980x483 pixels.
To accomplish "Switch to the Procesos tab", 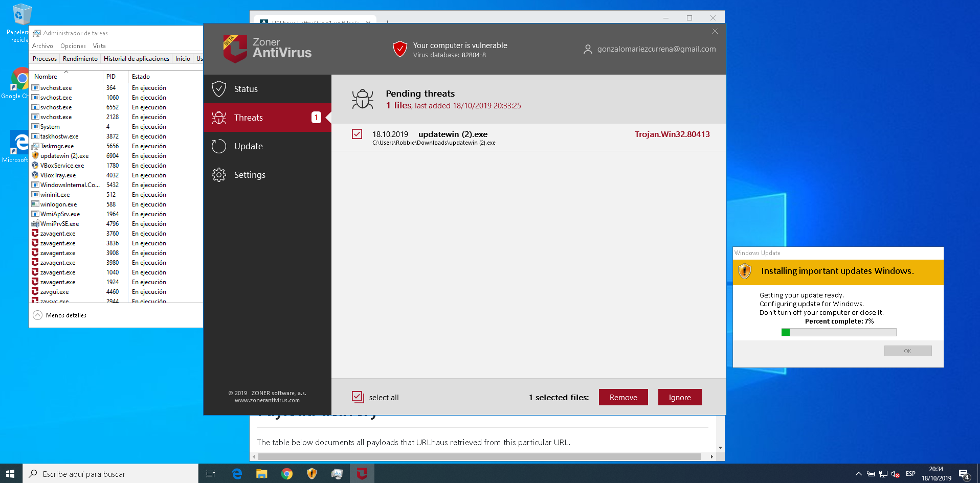I will click(44, 59).
